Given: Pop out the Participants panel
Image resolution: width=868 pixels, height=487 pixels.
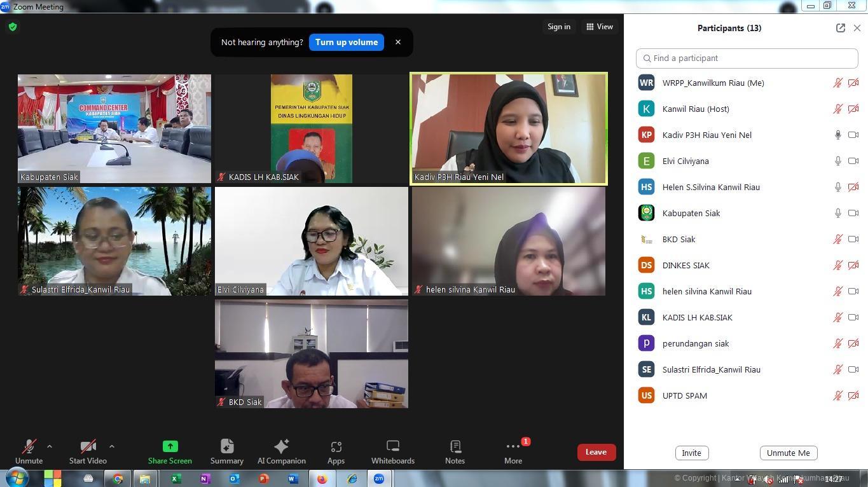Looking at the screenshot, I should (840, 28).
